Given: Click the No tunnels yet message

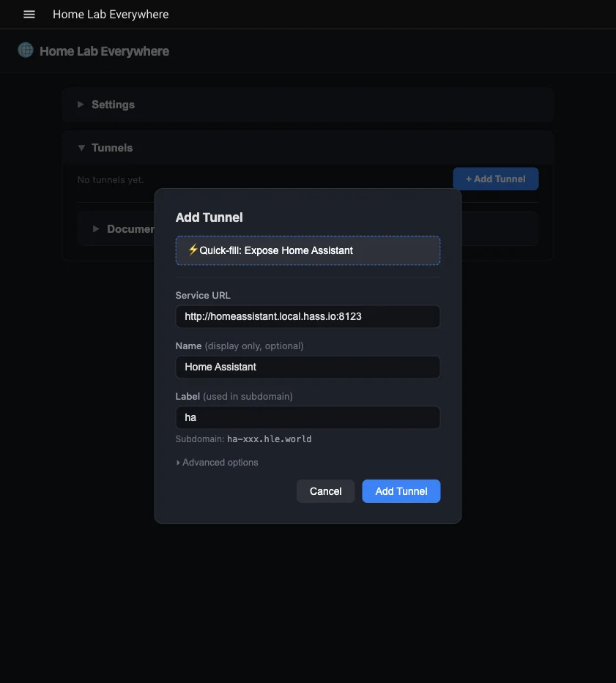Looking at the screenshot, I should [x=111, y=179].
